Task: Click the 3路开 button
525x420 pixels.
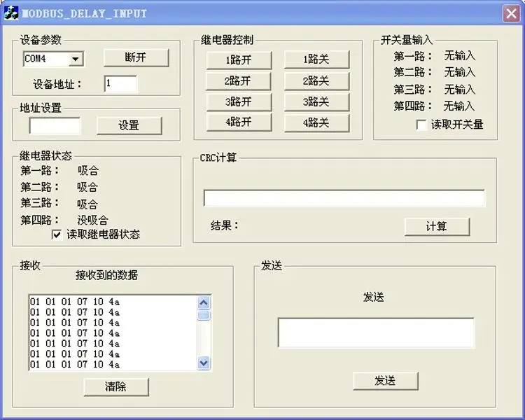Action: click(239, 101)
